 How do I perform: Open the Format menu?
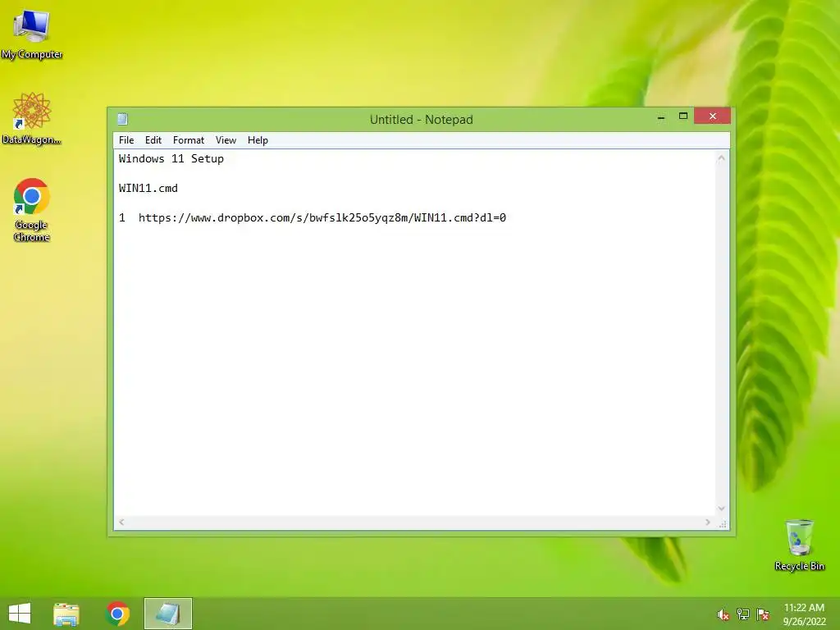189,140
